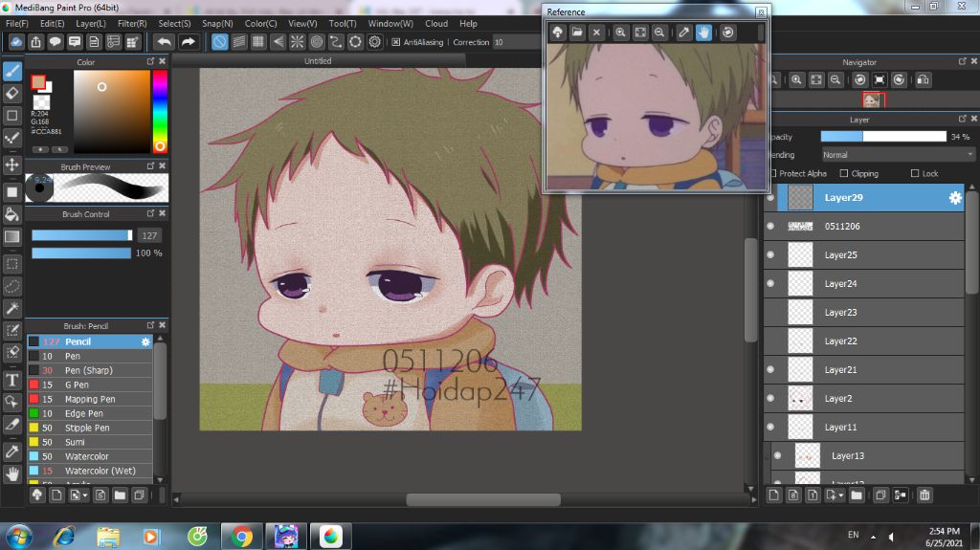Viewport: 980px width, 550px height.
Task: Hide layer 0511206
Action: tap(770, 227)
